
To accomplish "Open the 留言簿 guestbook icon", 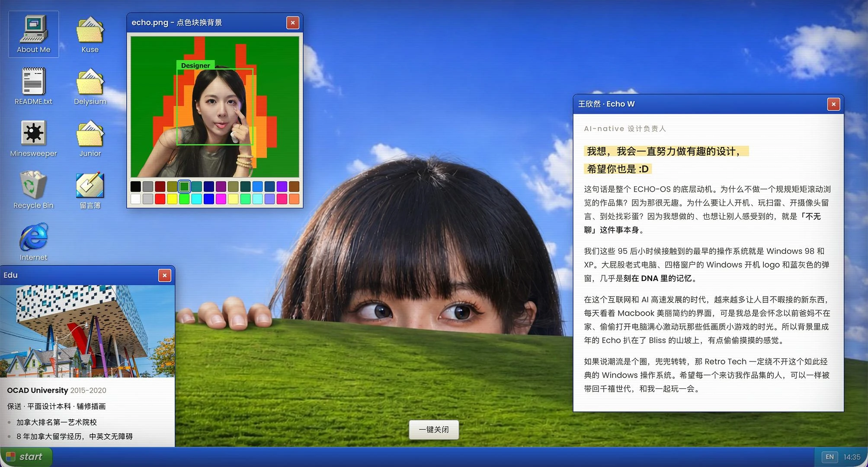I will point(90,190).
